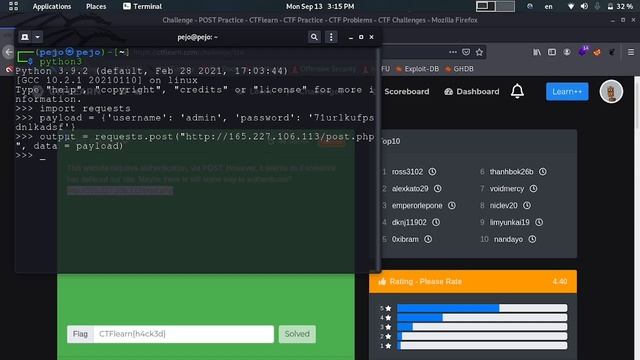Open the Exploit-DB bookmark
The height and width of the screenshot is (360, 640).
(418, 69)
